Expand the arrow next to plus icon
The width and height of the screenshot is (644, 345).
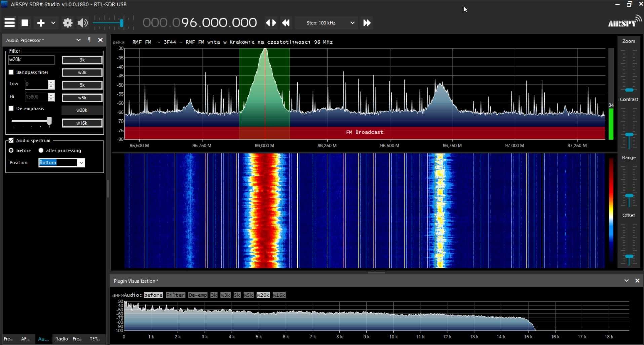53,23
